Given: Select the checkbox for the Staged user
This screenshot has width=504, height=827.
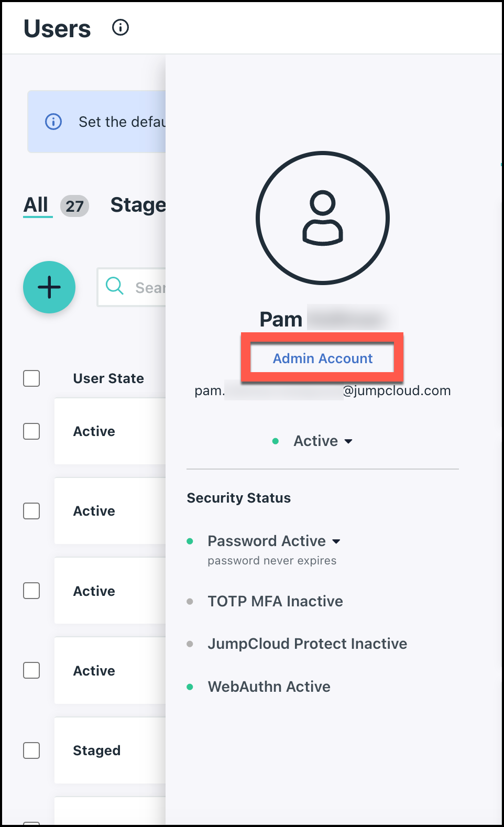Looking at the screenshot, I should tap(31, 750).
